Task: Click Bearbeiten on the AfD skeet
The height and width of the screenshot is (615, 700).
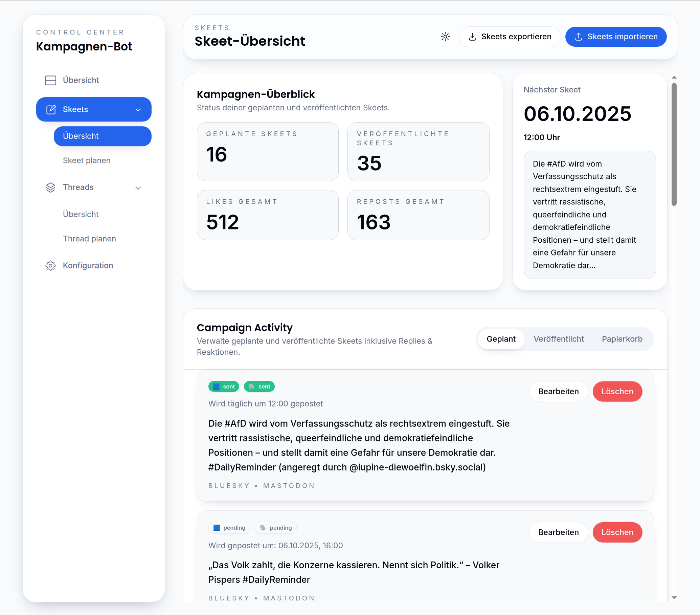Action: pos(558,391)
